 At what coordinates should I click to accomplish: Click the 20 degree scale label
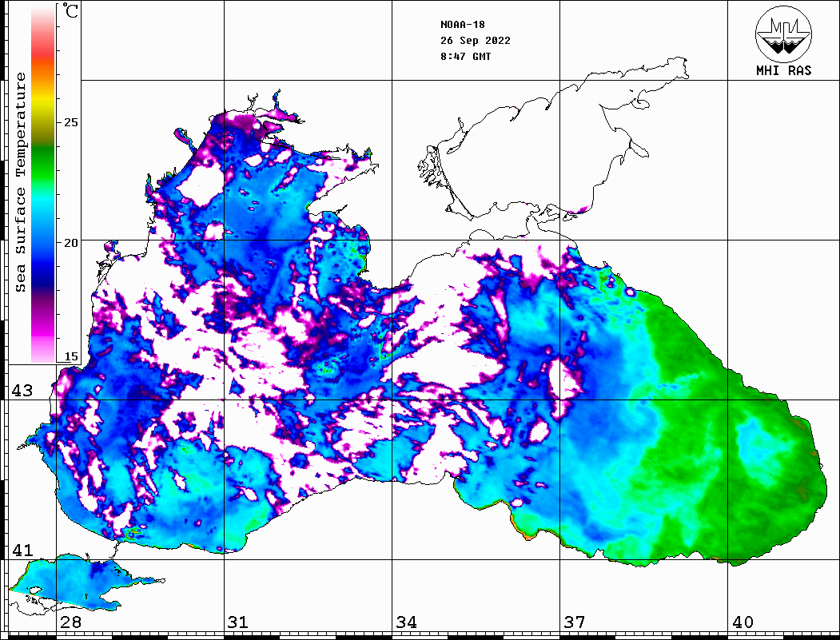[x=70, y=243]
